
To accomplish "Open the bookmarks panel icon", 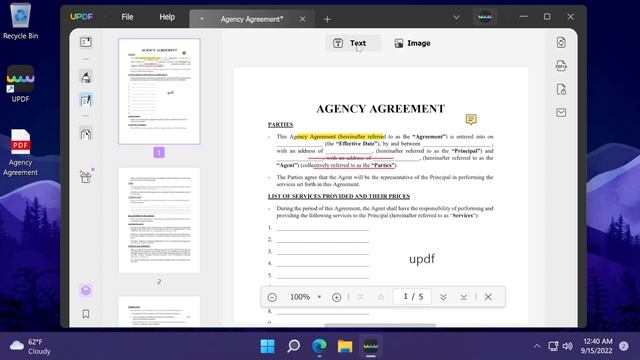I will pyautogui.click(x=86, y=313).
